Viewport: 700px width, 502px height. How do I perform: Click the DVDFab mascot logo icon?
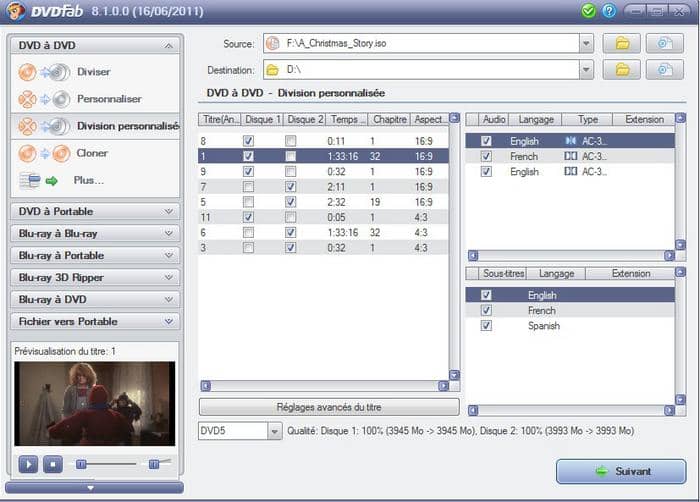click(x=15, y=10)
